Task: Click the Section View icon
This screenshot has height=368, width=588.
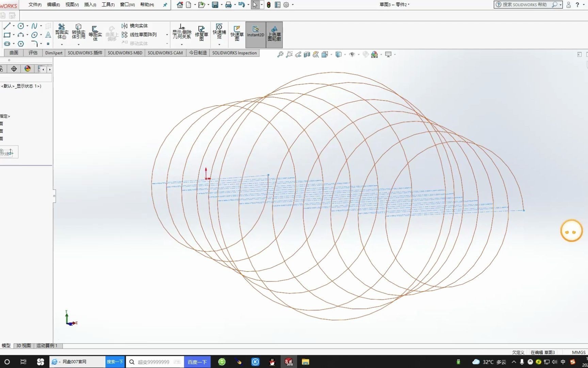Action: (x=307, y=55)
